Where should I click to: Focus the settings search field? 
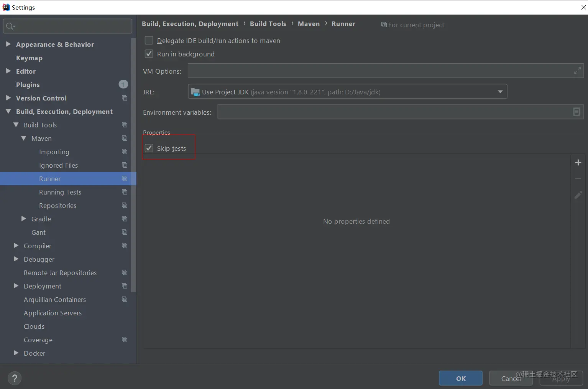67,26
